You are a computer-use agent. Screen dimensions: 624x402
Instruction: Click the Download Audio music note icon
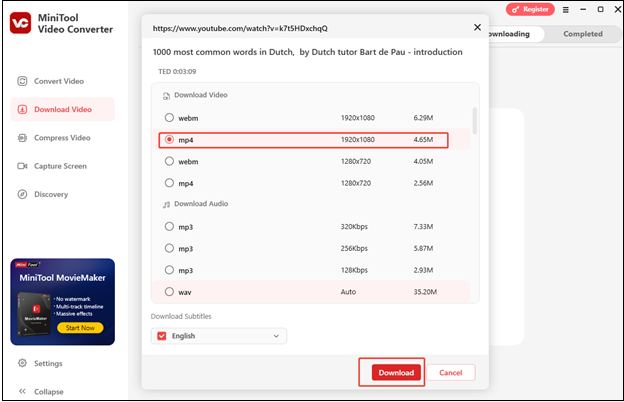[166, 205]
